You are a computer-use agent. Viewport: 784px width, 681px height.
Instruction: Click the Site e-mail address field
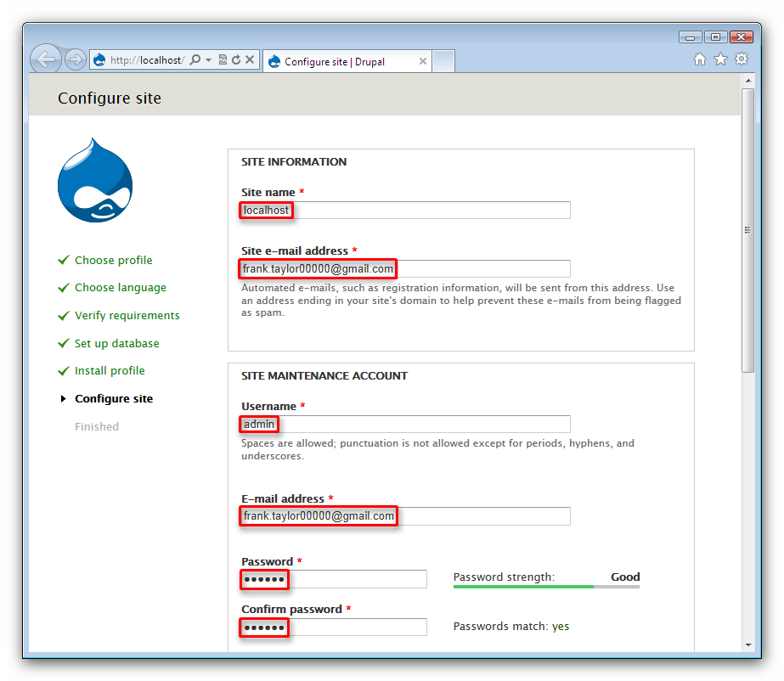tap(405, 269)
